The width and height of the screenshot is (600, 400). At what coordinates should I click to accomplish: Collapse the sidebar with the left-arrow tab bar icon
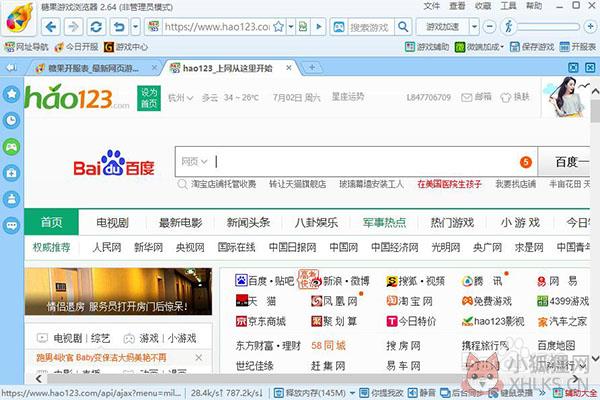point(11,68)
